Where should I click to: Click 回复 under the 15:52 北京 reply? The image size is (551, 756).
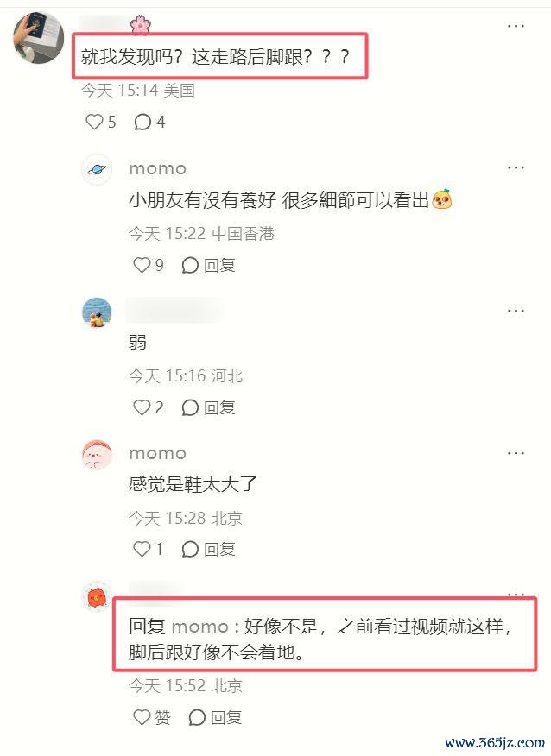pyautogui.click(x=215, y=717)
